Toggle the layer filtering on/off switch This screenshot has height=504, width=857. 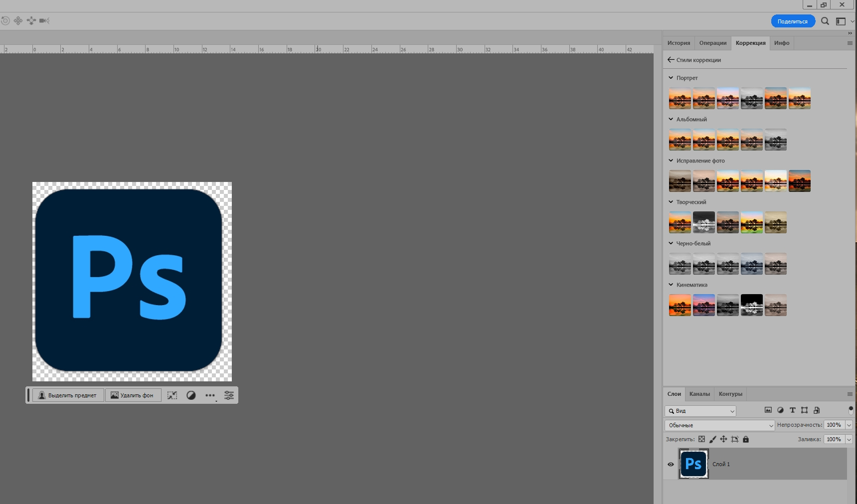pyautogui.click(x=851, y=410)
